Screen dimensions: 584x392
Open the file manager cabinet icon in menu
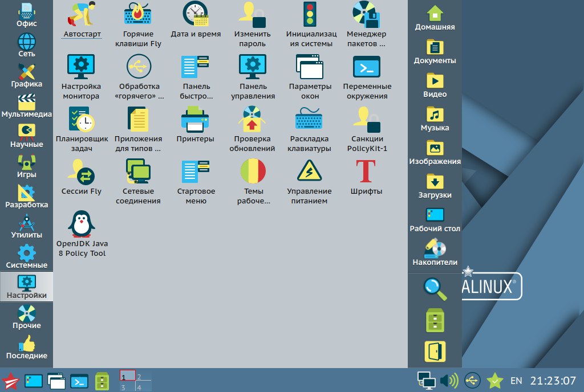435,320
